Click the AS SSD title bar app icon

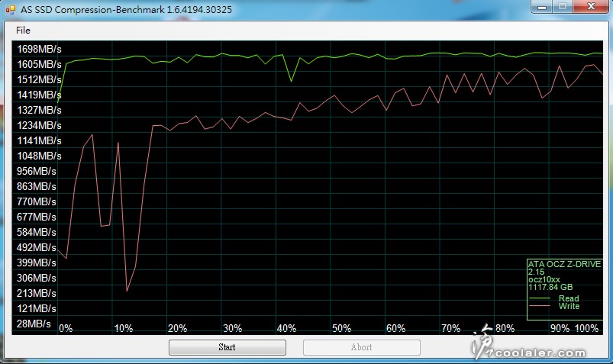click(x=11, y=9)
